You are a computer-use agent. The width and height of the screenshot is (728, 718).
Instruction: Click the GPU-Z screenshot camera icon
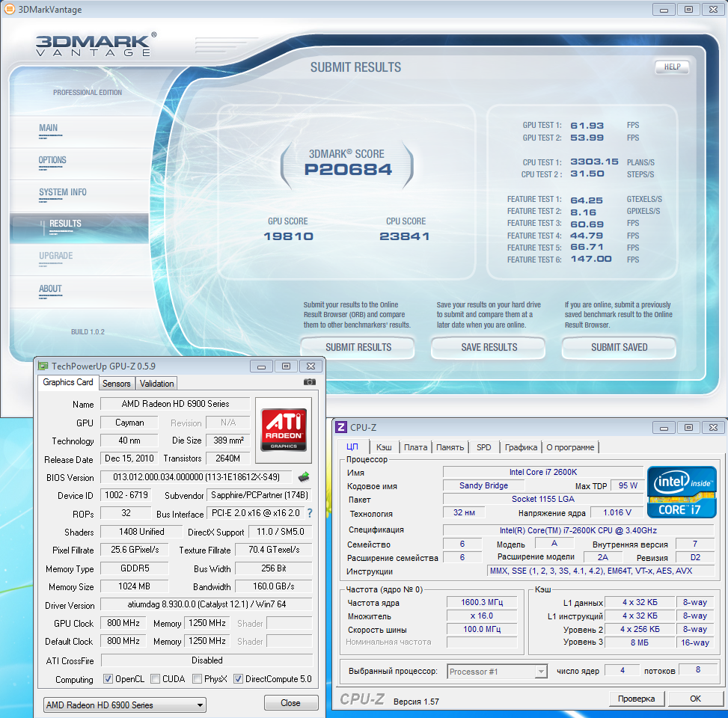[310, 382]
